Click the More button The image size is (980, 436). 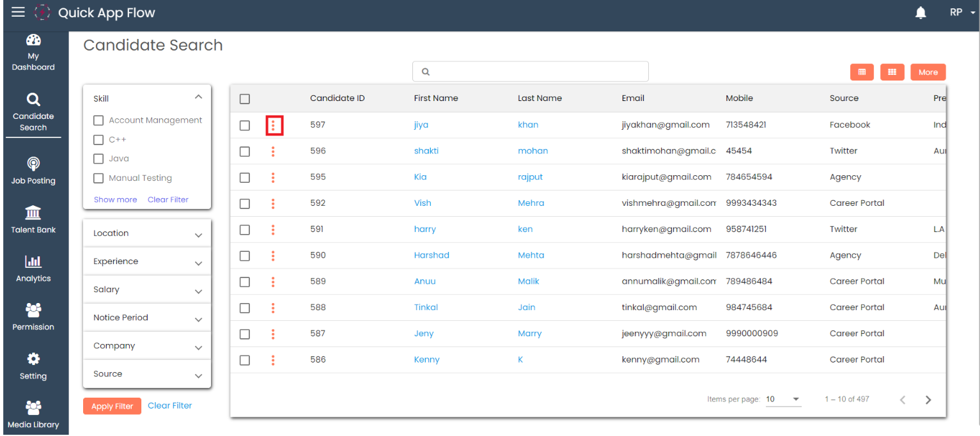tap(928, 72)
